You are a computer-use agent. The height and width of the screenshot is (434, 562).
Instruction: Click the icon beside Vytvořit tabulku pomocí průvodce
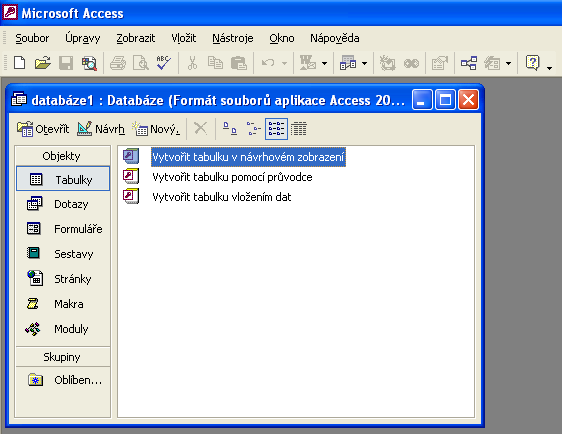[131, 176]
